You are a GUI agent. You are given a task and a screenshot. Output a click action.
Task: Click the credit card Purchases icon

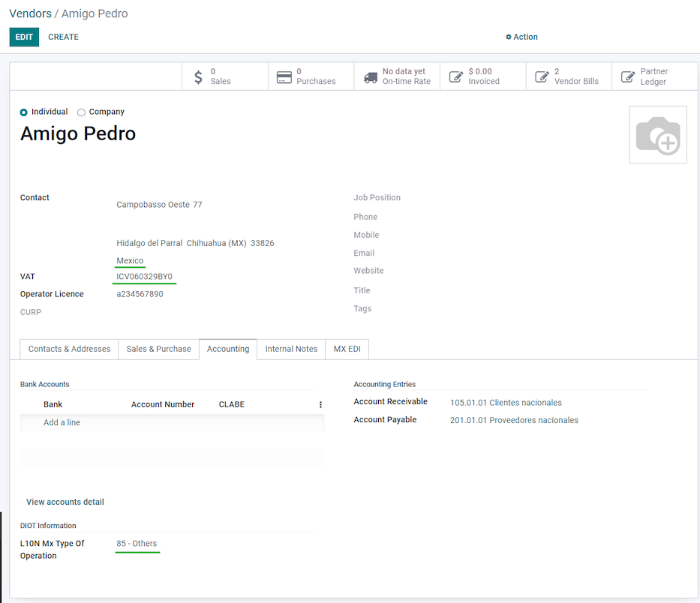click(x=284, y=76)
